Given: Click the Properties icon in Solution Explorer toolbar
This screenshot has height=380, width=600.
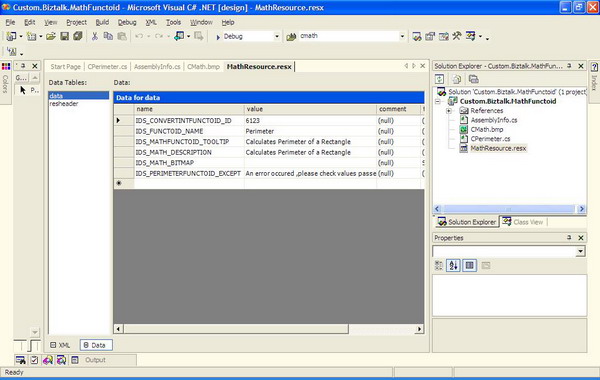Looking at the screenshot, I should click(x=474, y=79).
